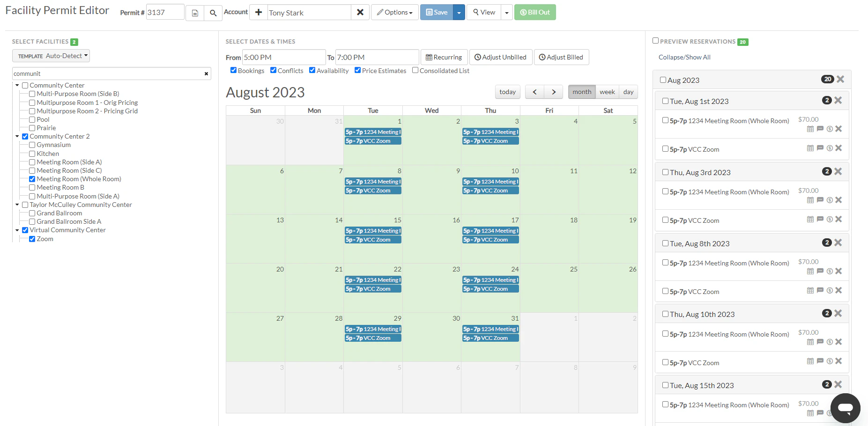The width and height of the screenshot is (868, 426).
Task: Add a new account with the plus icon
Action: coord(258,12)
